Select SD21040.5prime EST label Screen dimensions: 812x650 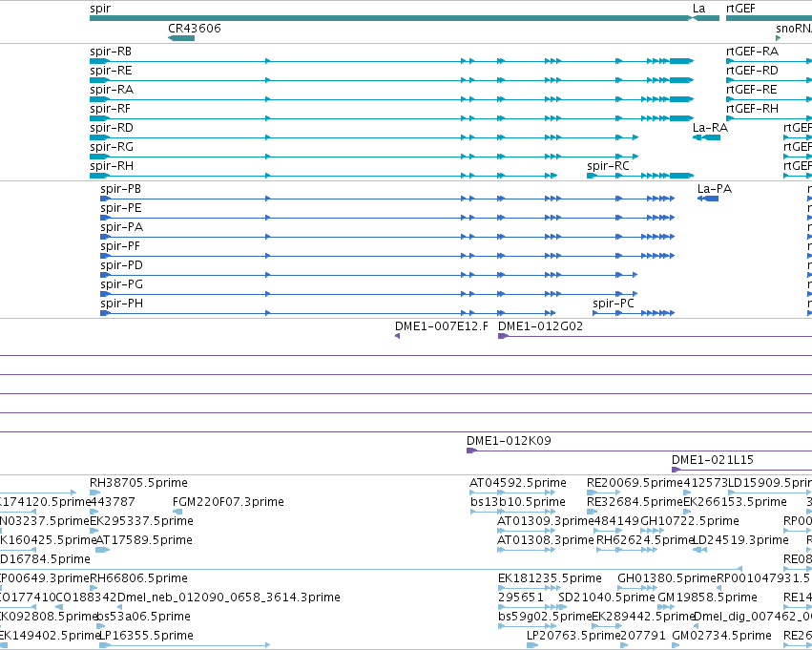(x=607, y=598)
